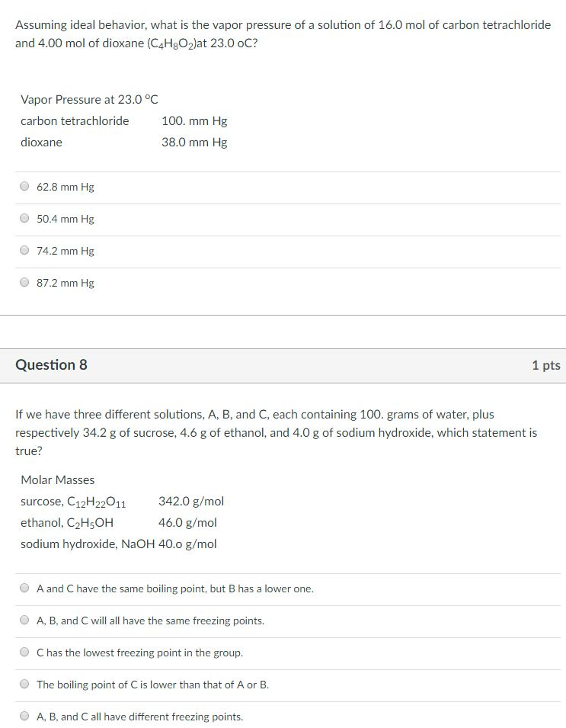The width and height of the screenshot is (566, 728).
Task: Click the Question 8 header
Action: [x=51, y=364]
